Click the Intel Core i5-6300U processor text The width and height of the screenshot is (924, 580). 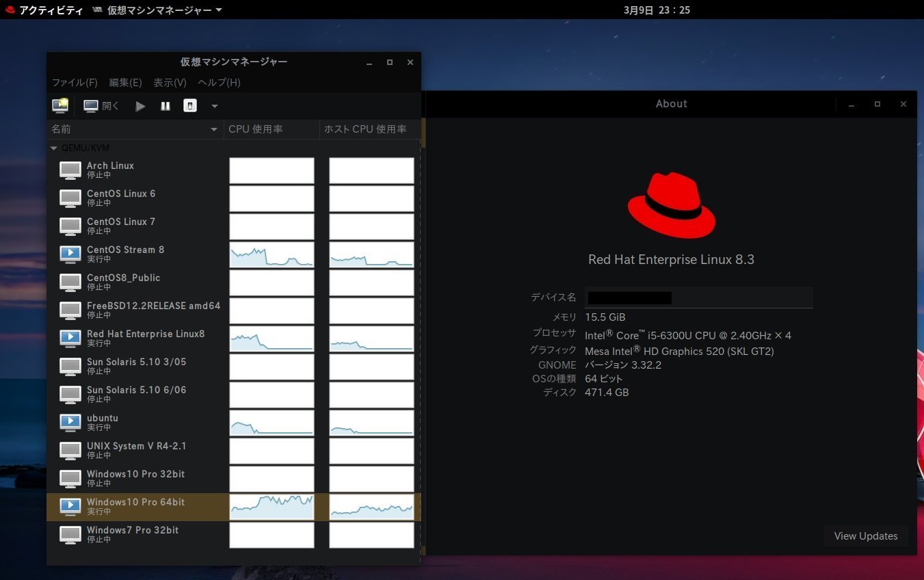(x=688, y=334)
